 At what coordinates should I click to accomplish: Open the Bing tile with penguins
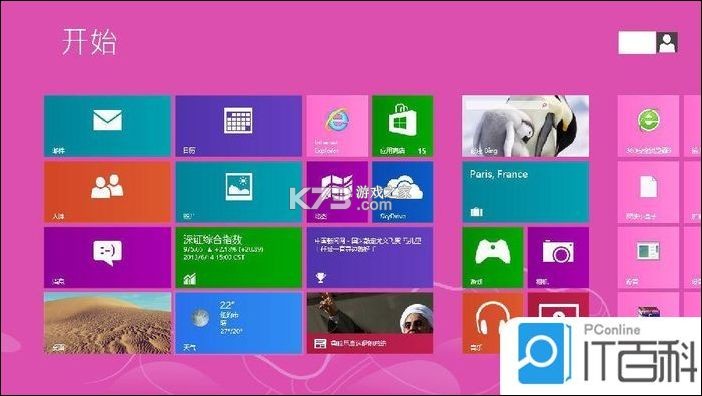[x=525, y=126]
